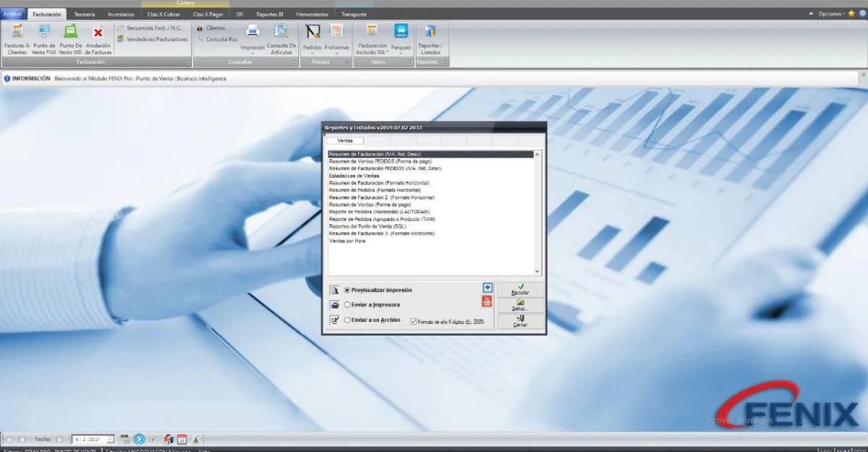This screenshot has width=868, height=452.
Task: Click the blue plus icon in dialog
Action: (x=488, y=287)
